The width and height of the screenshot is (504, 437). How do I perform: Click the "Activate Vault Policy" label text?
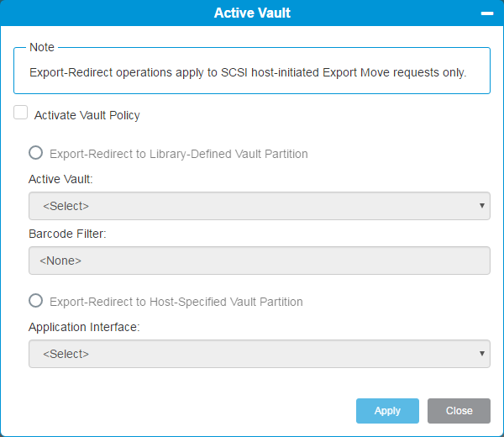pos(87,115)
